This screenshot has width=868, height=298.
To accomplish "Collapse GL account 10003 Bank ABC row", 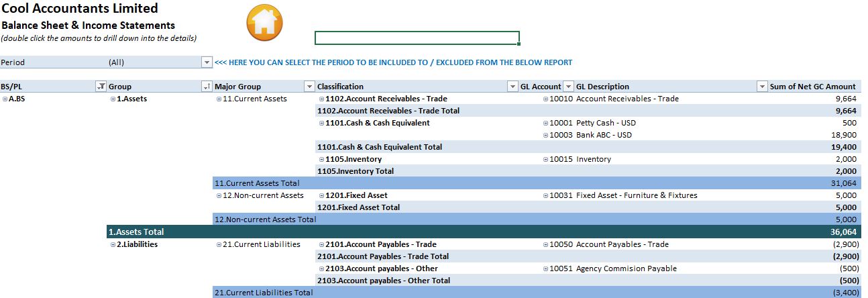I will pos(546,135).
